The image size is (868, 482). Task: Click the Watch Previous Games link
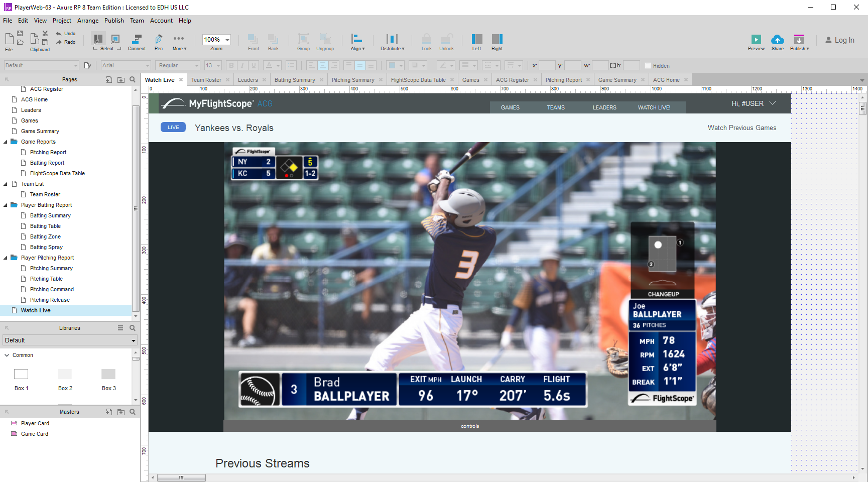point(741,128)
